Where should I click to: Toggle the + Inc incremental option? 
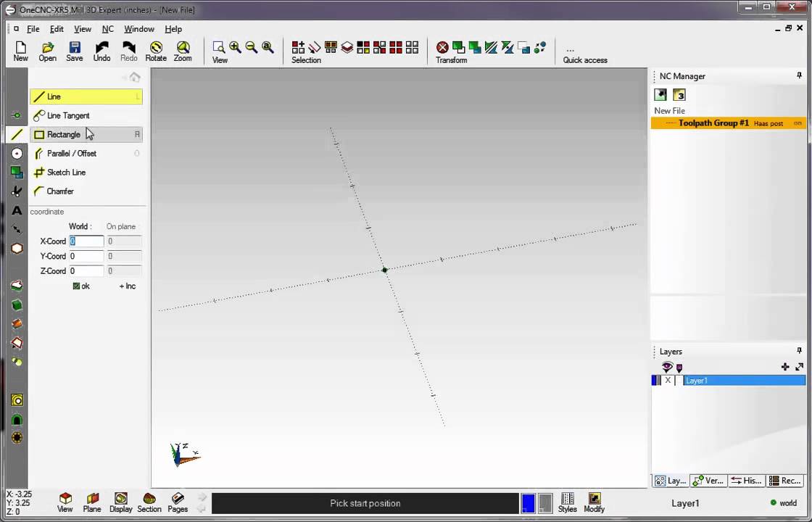(128, 286)
